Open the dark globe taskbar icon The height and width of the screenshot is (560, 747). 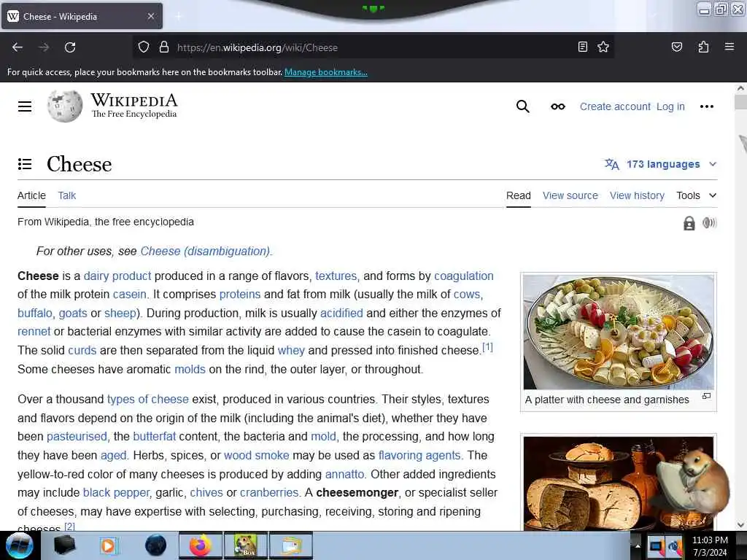[x=155, y=545]
